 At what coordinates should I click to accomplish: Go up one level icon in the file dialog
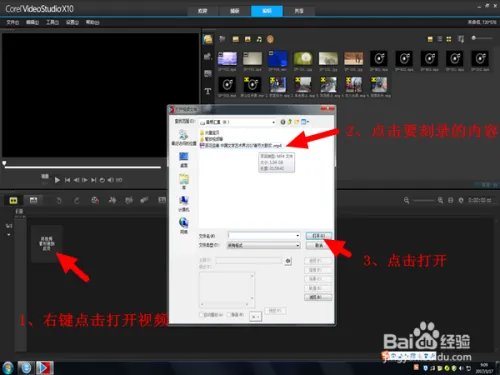point(289,122)
